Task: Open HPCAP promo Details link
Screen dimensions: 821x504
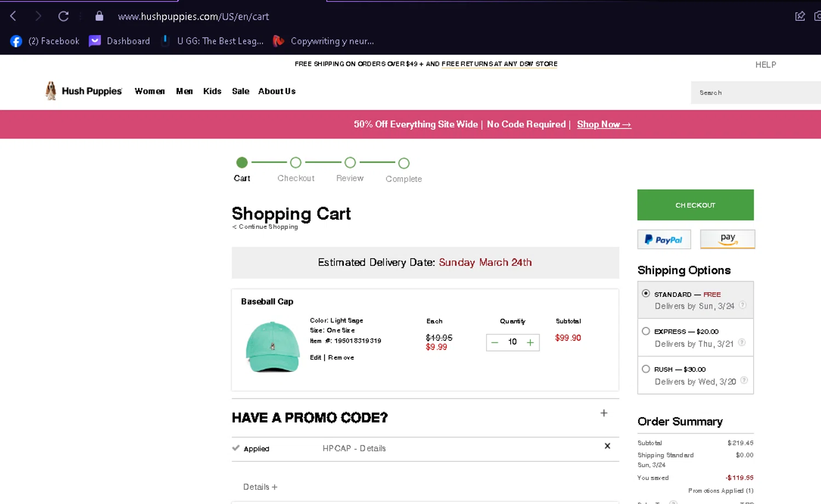Action: coord(373,448)
